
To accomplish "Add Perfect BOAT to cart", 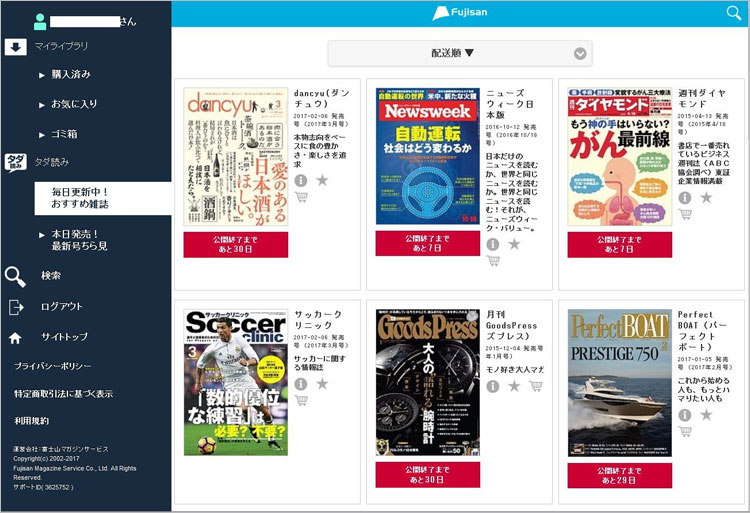I will (685, 432).
